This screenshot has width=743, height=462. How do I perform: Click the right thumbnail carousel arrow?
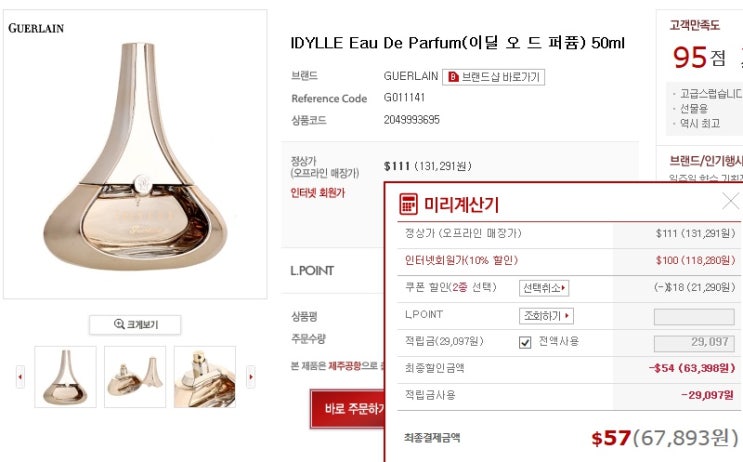(251, 377)
